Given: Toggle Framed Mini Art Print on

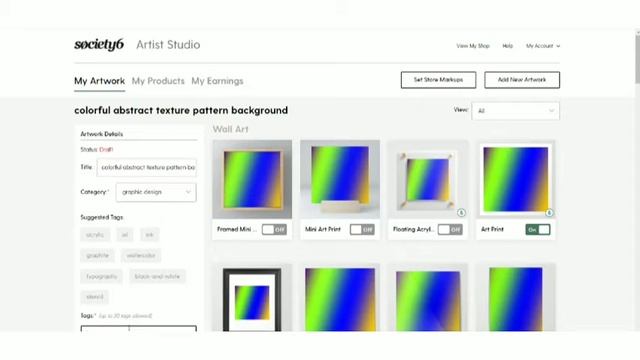Looking at the screenshot, I should (x=274, y=229).
